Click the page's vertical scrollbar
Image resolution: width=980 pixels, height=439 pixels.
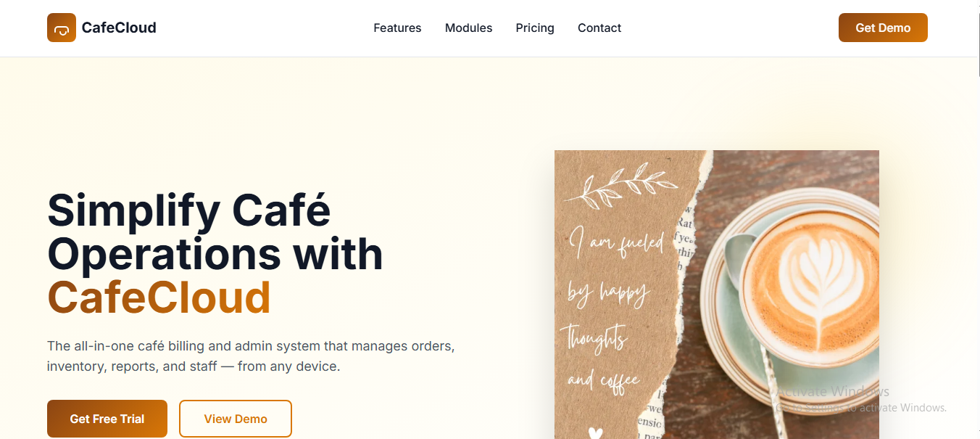(977, 219)
